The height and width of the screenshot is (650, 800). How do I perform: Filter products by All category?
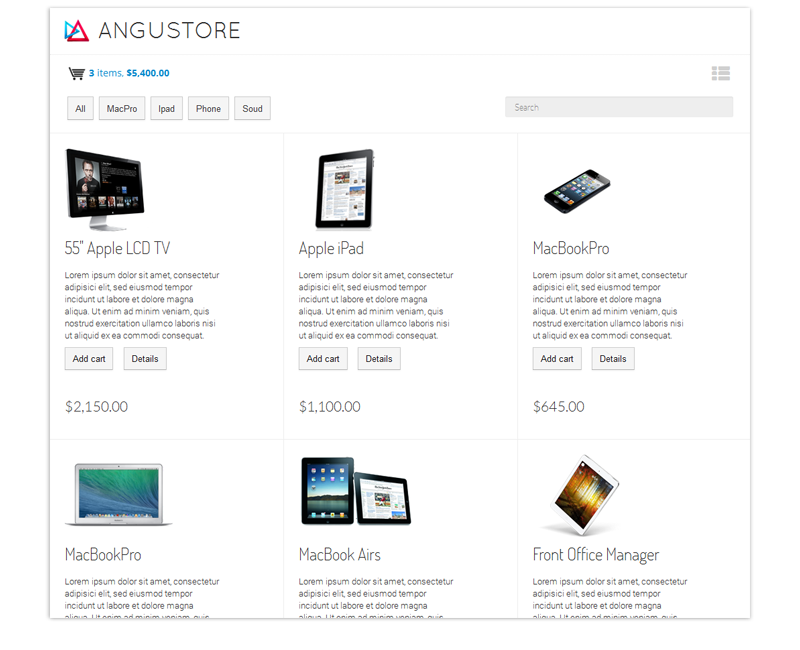(80, 108)
